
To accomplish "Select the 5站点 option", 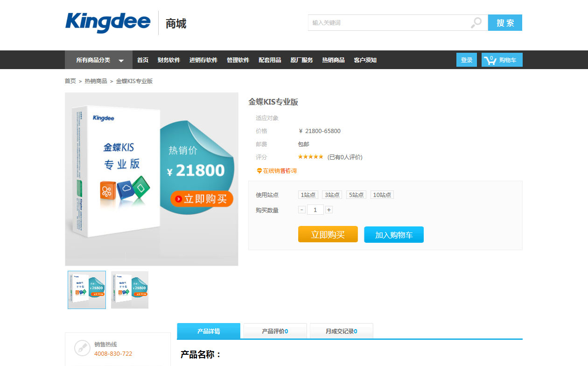I will coord(357,195).
